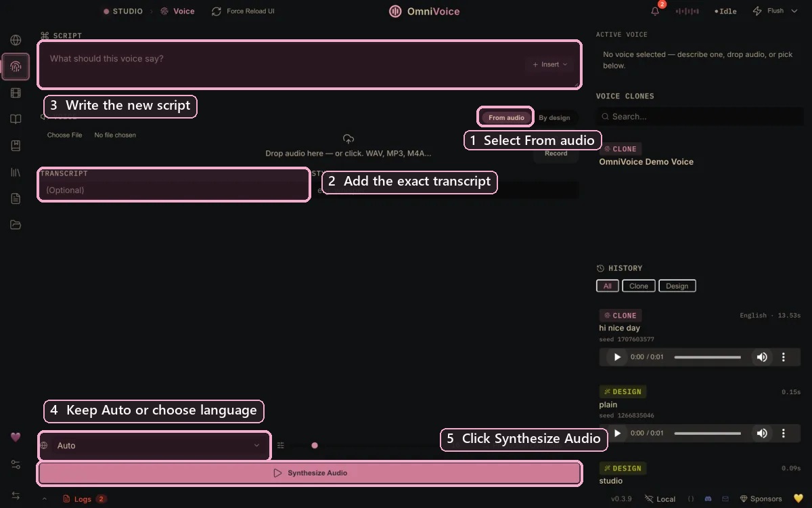This screenshot has height=508, width=812.
Task: Go to the STUDIO breadcrumb
Action: pos(123,12)
